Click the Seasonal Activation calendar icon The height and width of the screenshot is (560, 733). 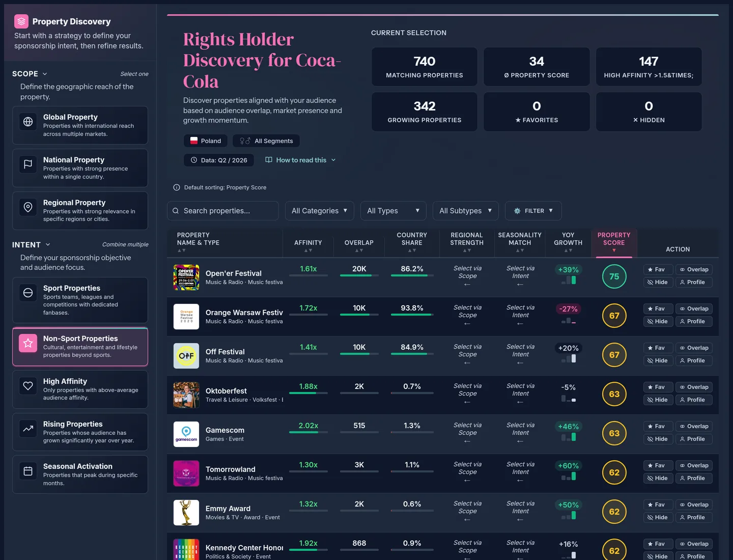coord(28,471)
